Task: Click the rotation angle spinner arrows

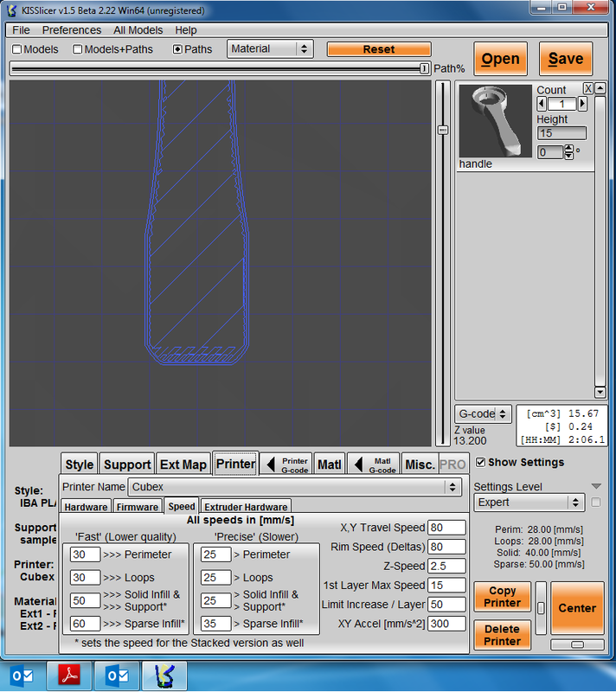Action: click(568, 152)
